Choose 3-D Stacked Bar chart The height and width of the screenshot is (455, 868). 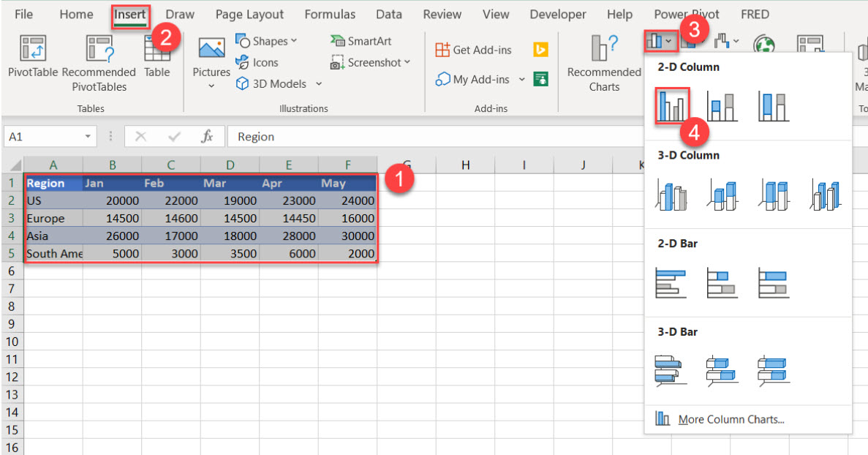click(x=722, y=370)
